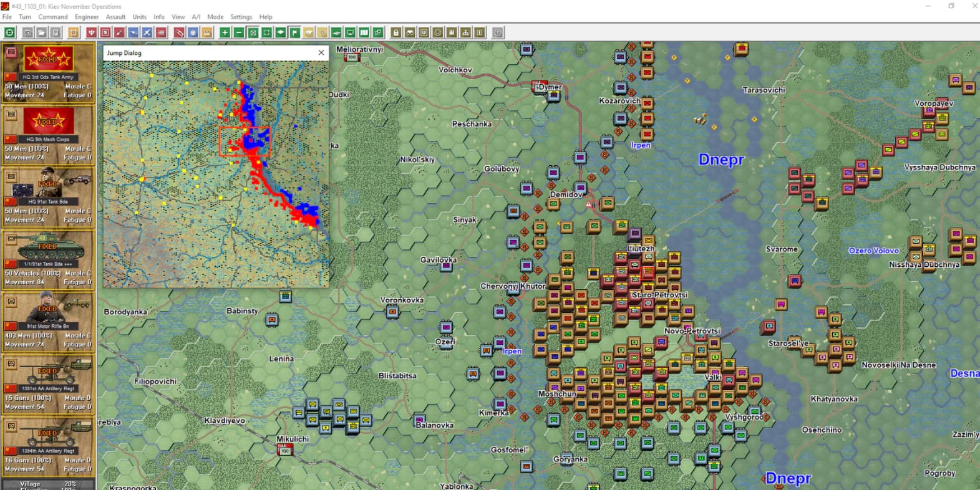
Task: Click the green minus zoom-out icon
Action: pos(239,32)
